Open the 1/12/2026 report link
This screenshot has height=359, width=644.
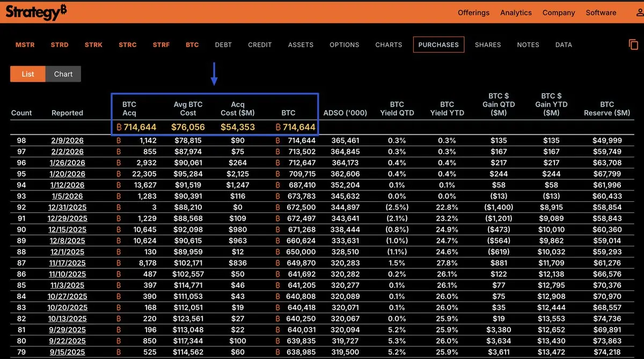click(x=67, y=185)
